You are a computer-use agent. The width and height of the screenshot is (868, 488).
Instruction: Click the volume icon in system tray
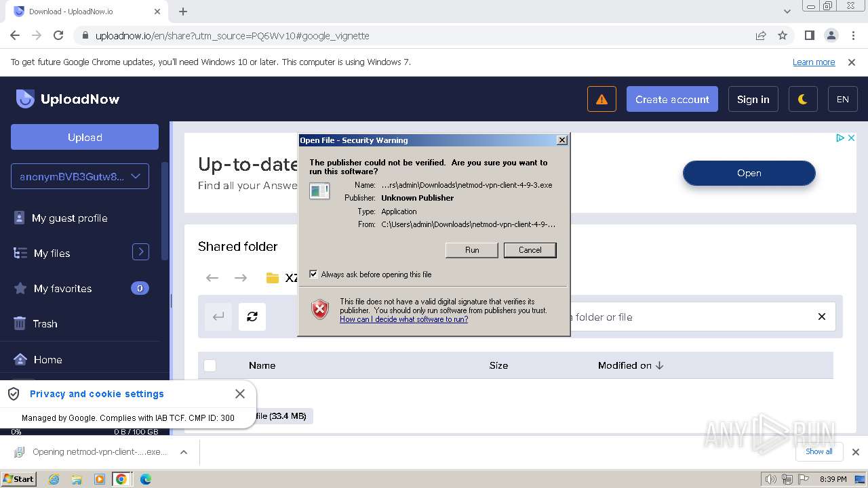pos(771,479)
